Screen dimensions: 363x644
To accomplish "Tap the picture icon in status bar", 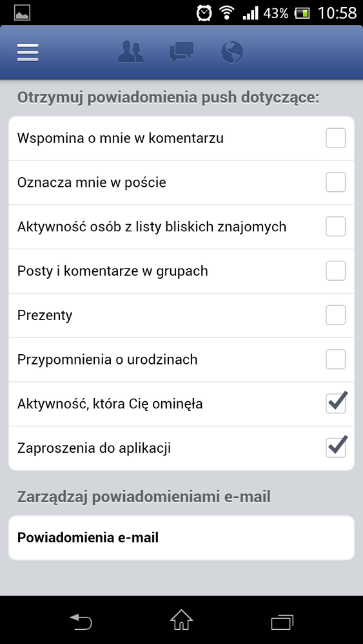I will [x=22, y=13].
